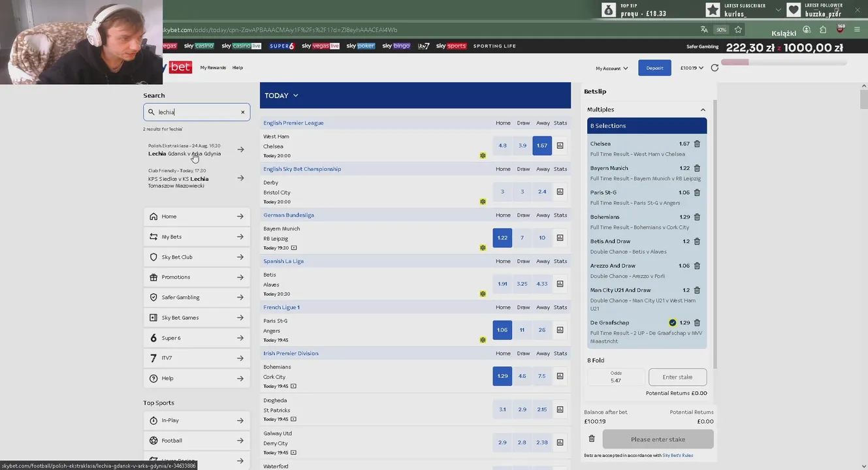The width and height of the screenshot is (868, 470).
Task: Click the Sky Bet logo
Action: (x=178, y=67)
